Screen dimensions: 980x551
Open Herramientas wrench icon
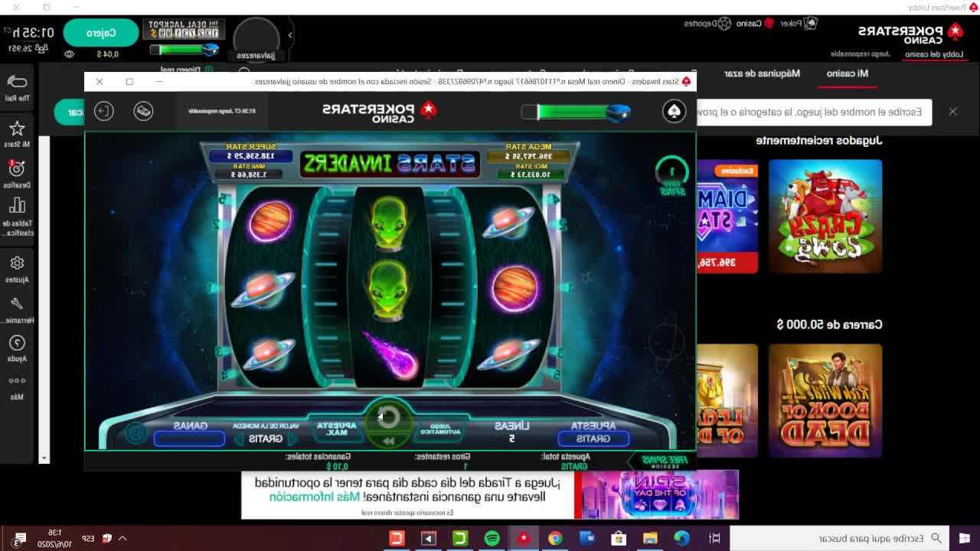(x=17, y=304)
